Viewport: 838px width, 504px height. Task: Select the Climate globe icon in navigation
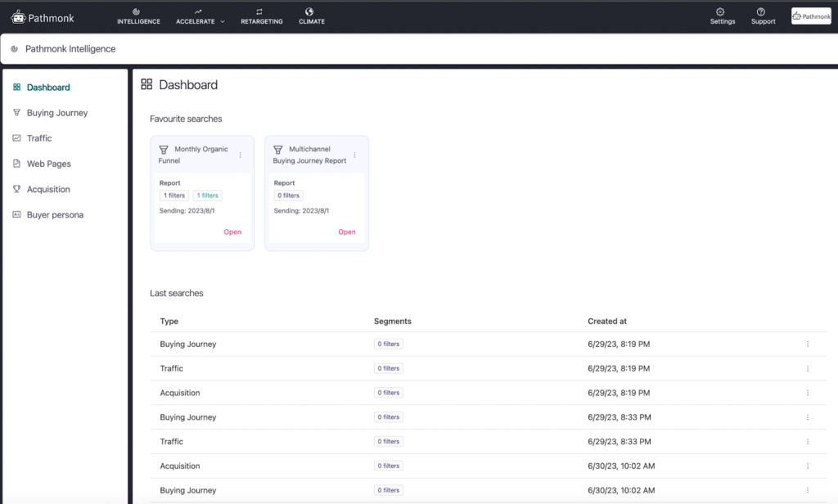click(x=311, y=11)
